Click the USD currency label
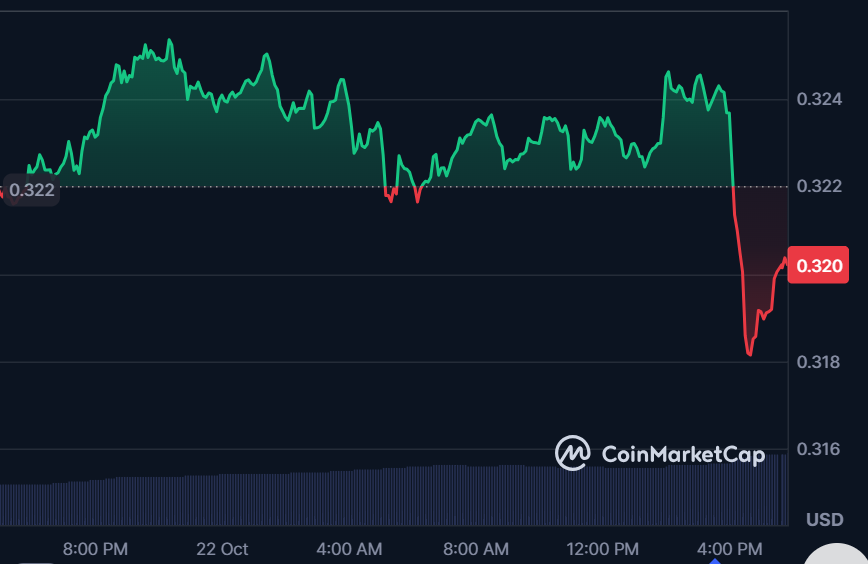Viewport: 868px width, 564px height. pyautogui.click(x=824, y=520)
